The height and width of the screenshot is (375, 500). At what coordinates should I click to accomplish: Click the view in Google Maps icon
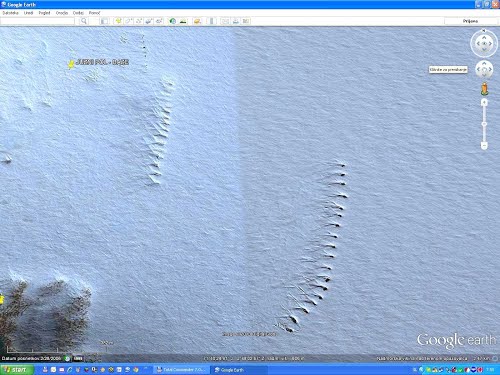(246, 21)
